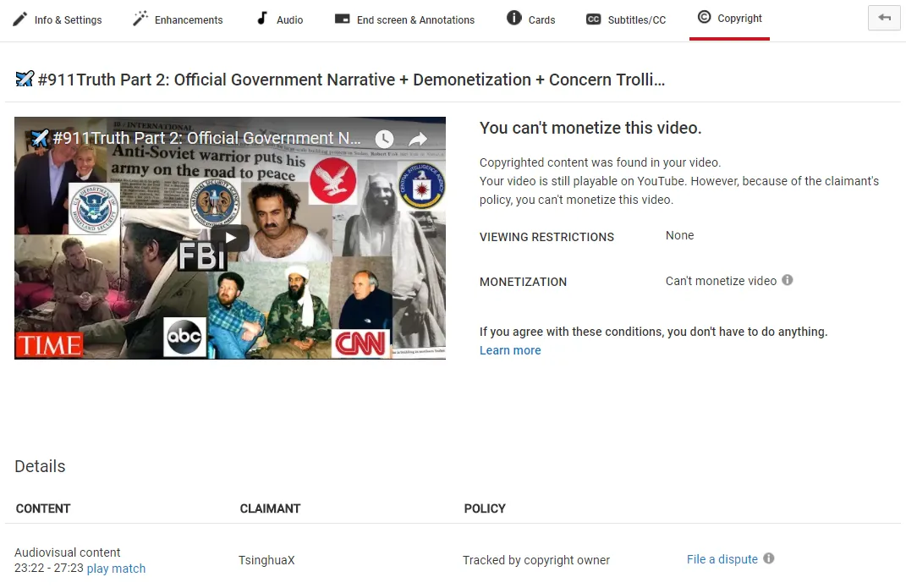Open info icon beside Can't monetize video

pyautogui.click(x=787, y=280)
